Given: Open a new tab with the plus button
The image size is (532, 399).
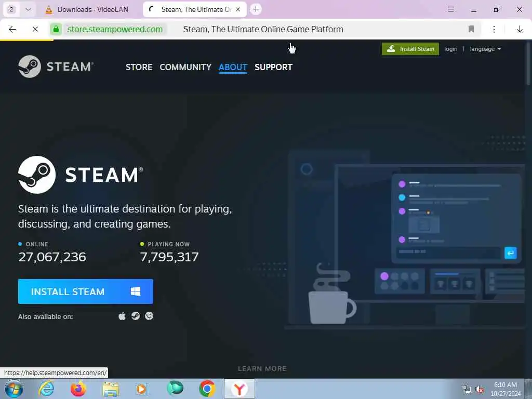Looking at the screenshot, I should (256, 9).
